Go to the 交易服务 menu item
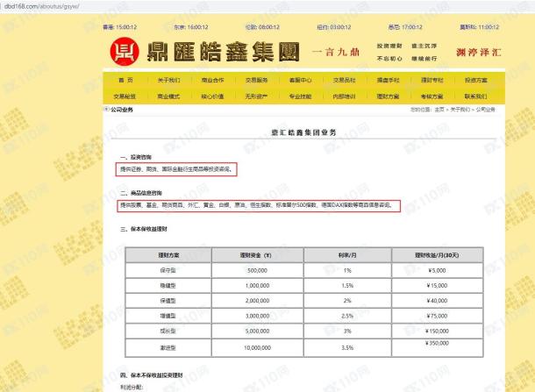 257,80
